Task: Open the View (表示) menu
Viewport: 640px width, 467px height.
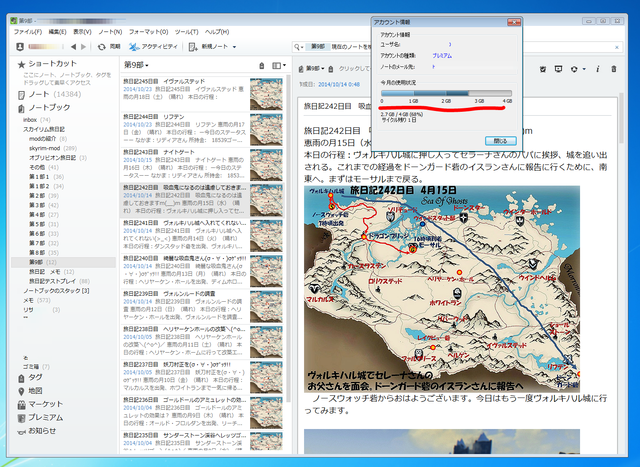Action: tap(82, 31)
